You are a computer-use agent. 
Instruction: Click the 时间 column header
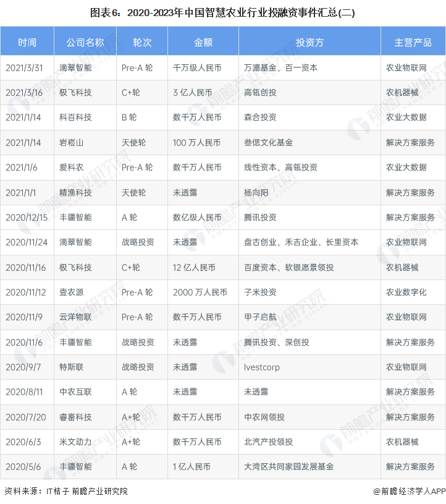27,43
